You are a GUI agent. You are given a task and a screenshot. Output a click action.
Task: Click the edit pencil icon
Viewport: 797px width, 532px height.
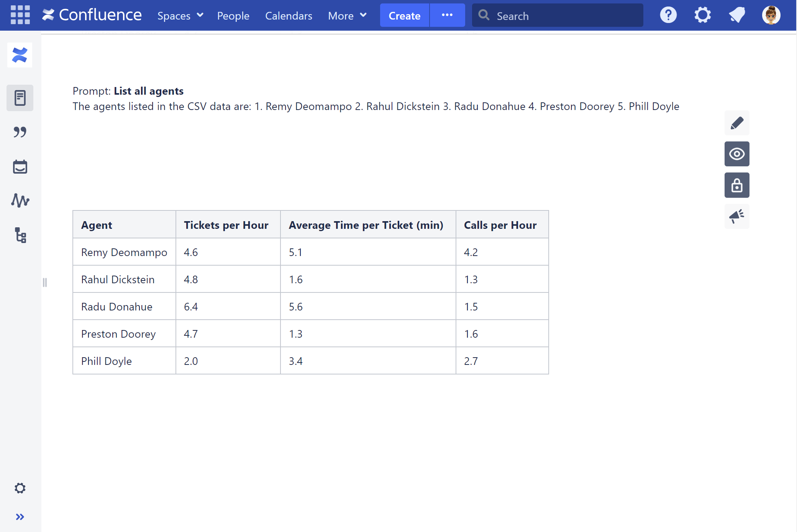pyautogui.click(x=736, y=123)
